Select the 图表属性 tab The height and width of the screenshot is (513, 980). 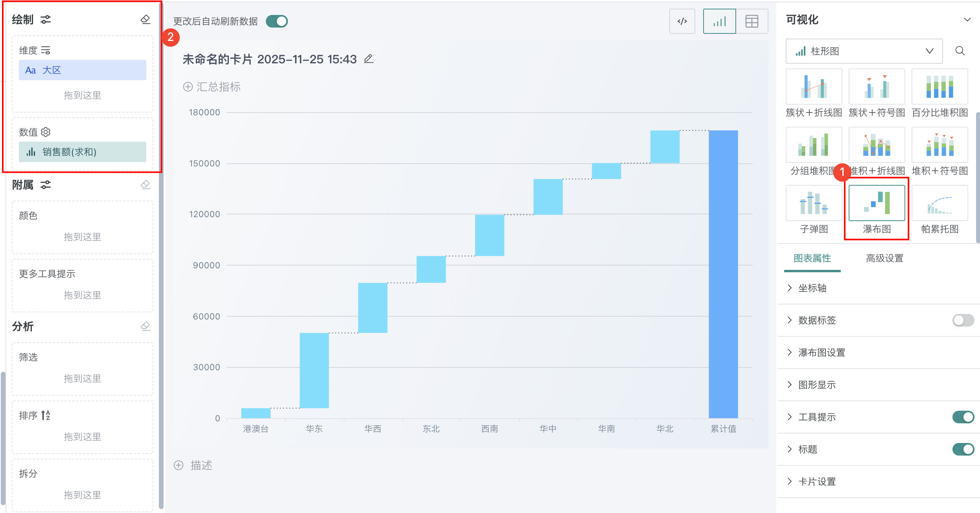pyautogui.click(x=812, y=258)
